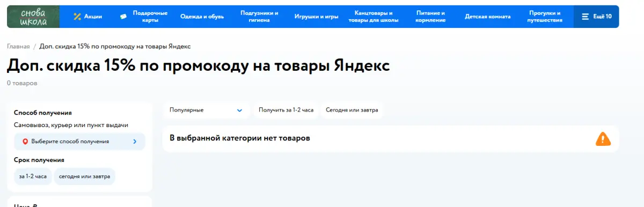Click В выбранной категории нет товаров message
The image size is (644, 207).
(240, 138)
